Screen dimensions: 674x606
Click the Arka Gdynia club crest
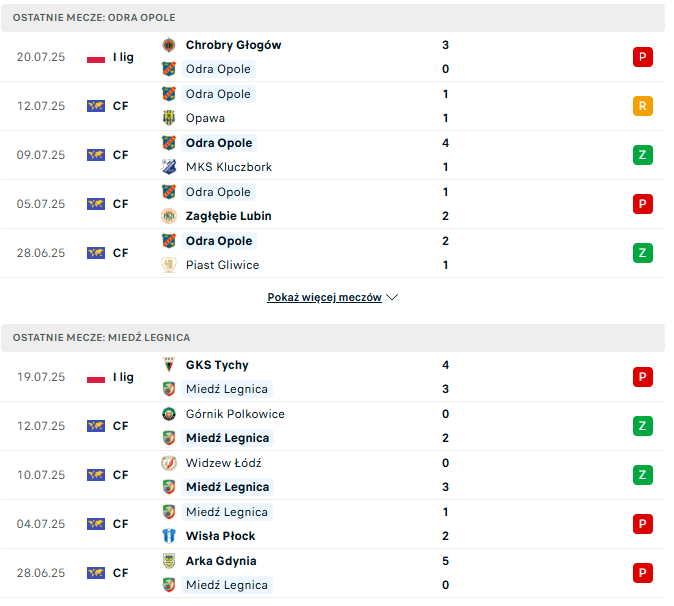click(x=169, y=561)
